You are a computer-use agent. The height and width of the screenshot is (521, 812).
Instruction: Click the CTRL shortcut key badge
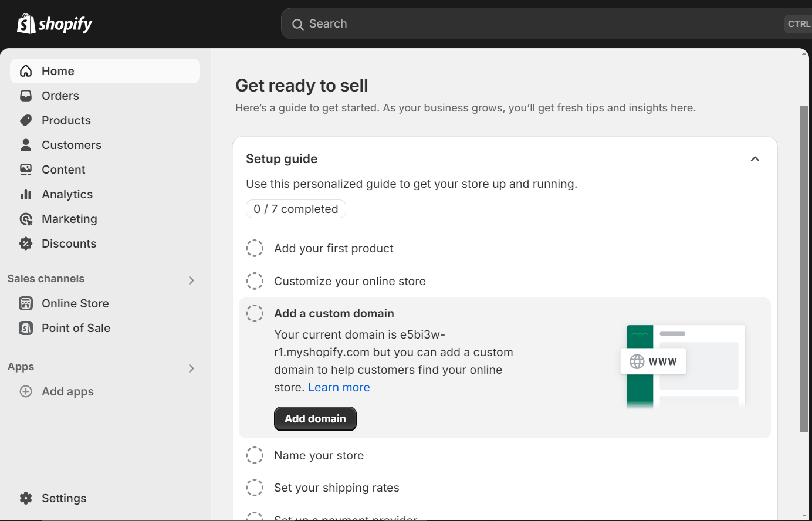[x=799, y=24]
